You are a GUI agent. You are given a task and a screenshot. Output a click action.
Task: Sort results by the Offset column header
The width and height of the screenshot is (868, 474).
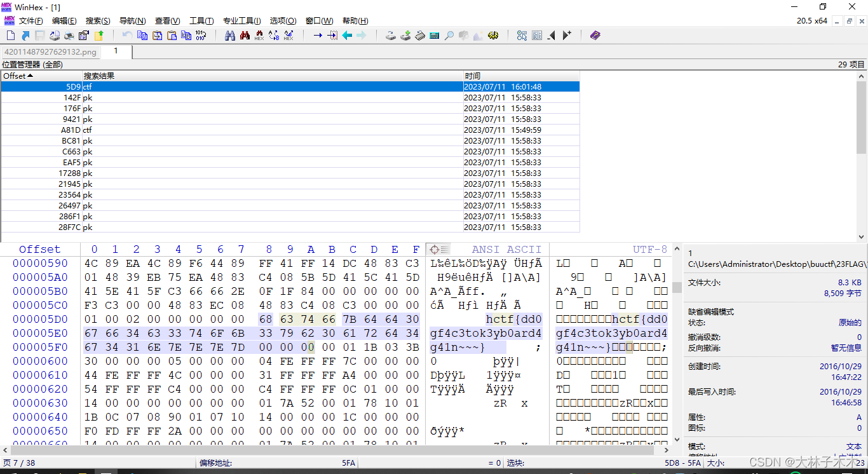tap(41, 76)
